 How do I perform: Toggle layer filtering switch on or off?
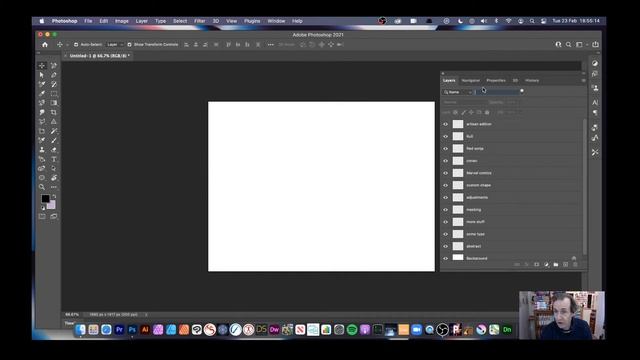[522, 91]
